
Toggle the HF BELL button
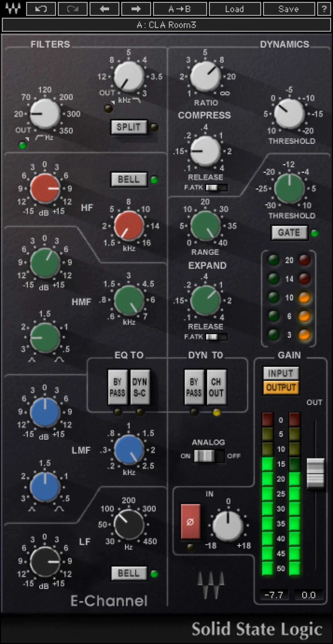129,179
